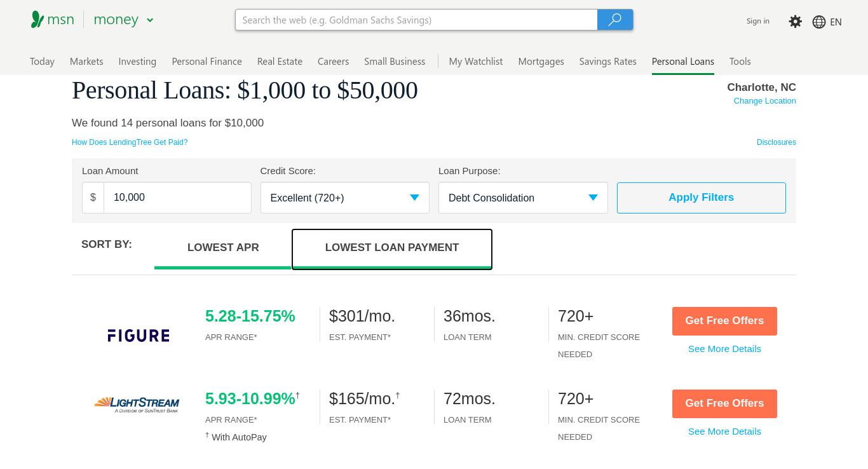Click the $165/mo. estimated payment
This screenshot has width=868, height=469.
point(362,398)
